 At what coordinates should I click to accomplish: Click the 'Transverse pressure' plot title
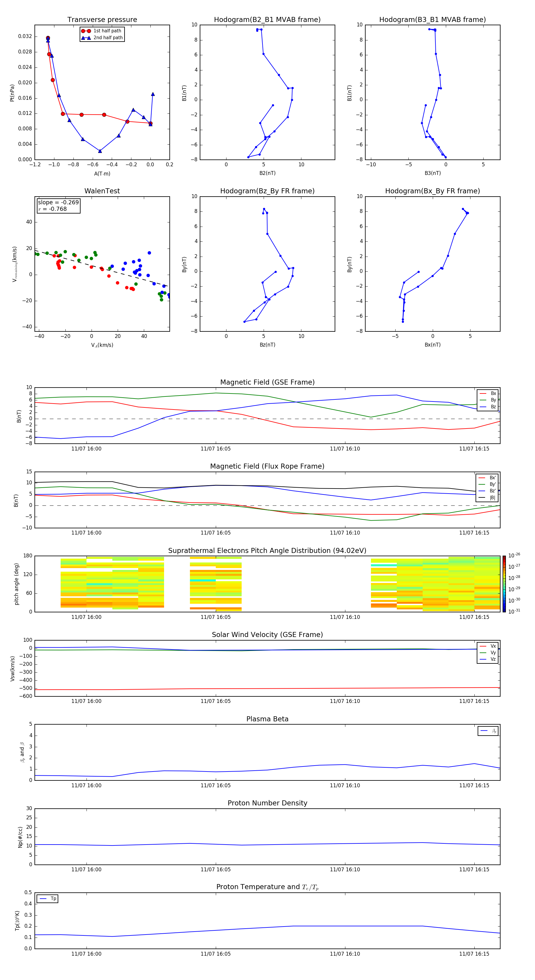point(102,20)
